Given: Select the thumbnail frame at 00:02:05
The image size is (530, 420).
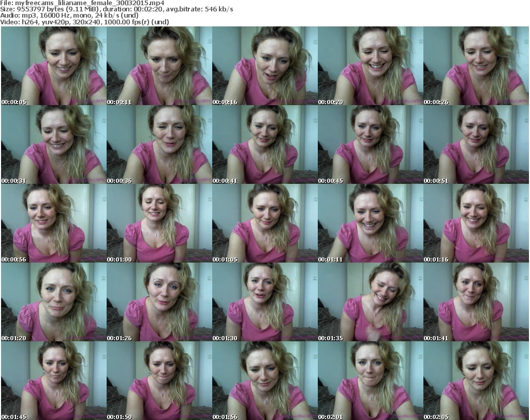Looking at the screenshot, I should (x=476, y=381).
